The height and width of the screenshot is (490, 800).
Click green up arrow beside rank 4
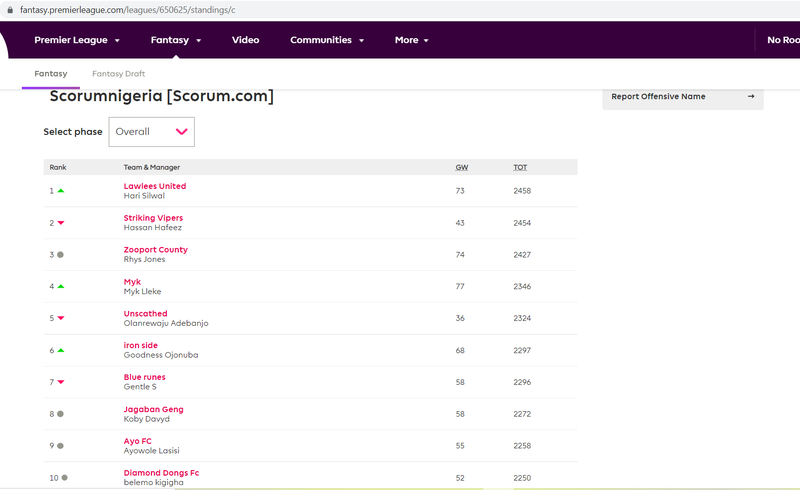tap(61, 286)
